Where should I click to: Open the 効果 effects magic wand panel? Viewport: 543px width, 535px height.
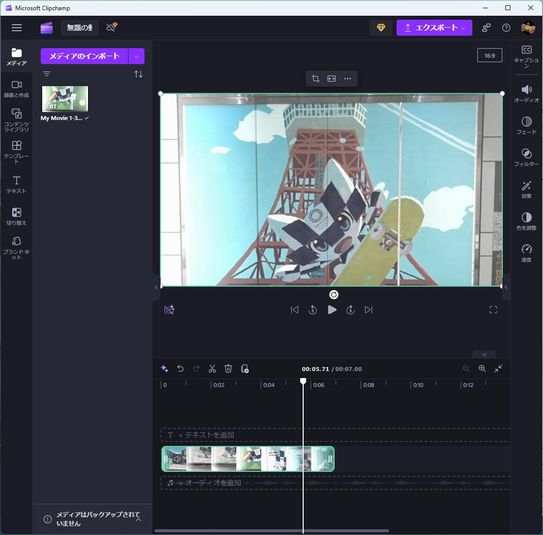pyautogui.click(x=526, y=189)
